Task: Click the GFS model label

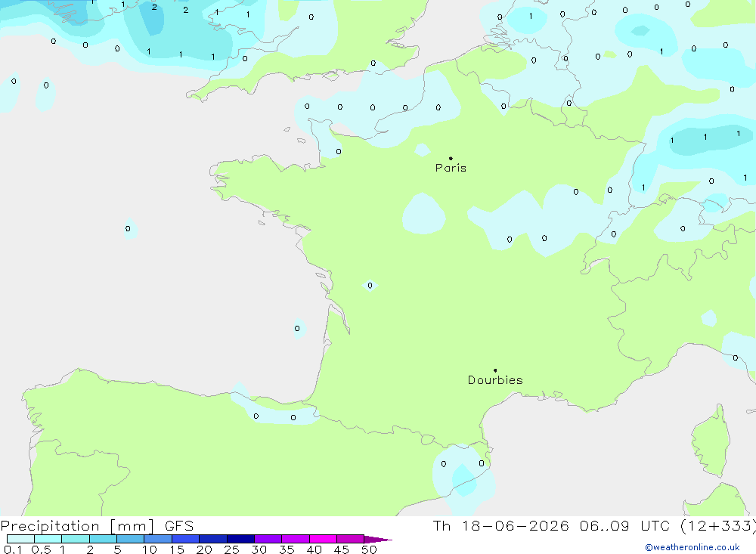Action: [179, 526]
